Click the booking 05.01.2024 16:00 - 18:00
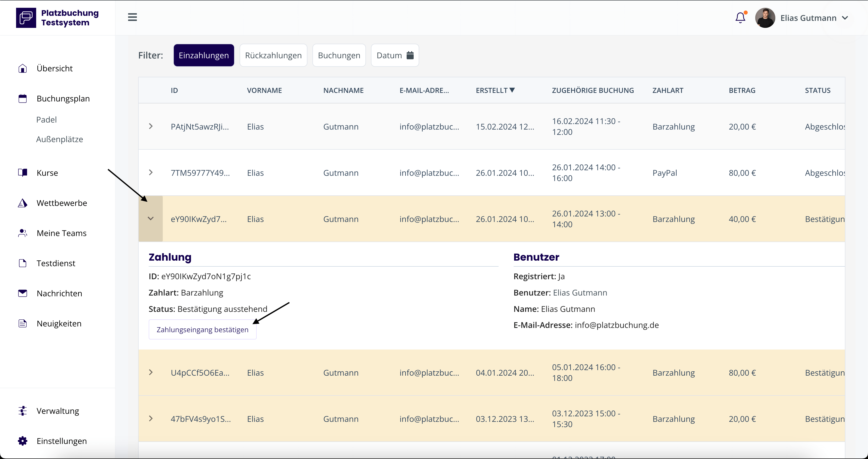This screenshot has width=868, height=459. 586,372
